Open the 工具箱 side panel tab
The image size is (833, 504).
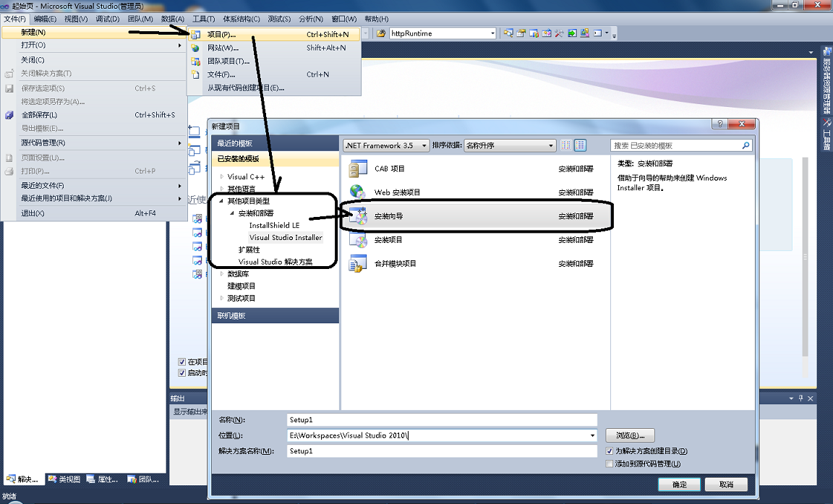tap(826, 135)
